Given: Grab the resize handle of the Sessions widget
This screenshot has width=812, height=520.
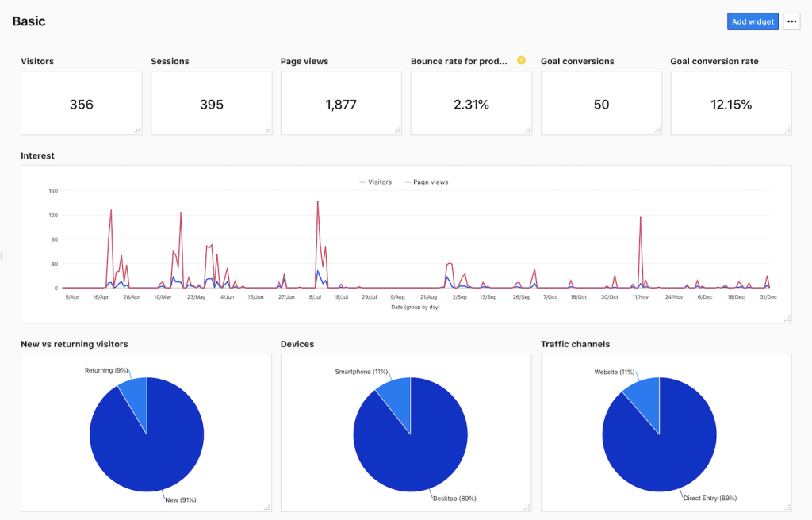Looking at the screenshot, I should pyautogui.click(x=268, y=131).
